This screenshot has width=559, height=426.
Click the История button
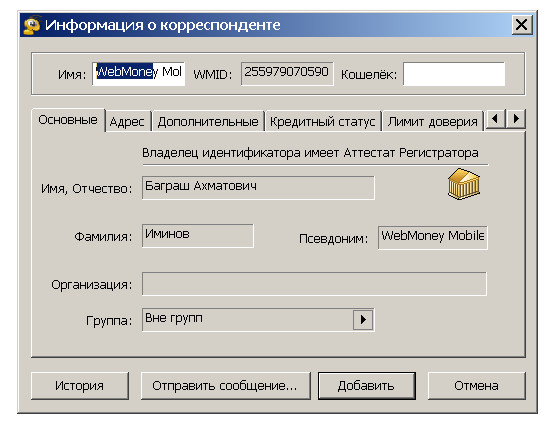[80, 386]
